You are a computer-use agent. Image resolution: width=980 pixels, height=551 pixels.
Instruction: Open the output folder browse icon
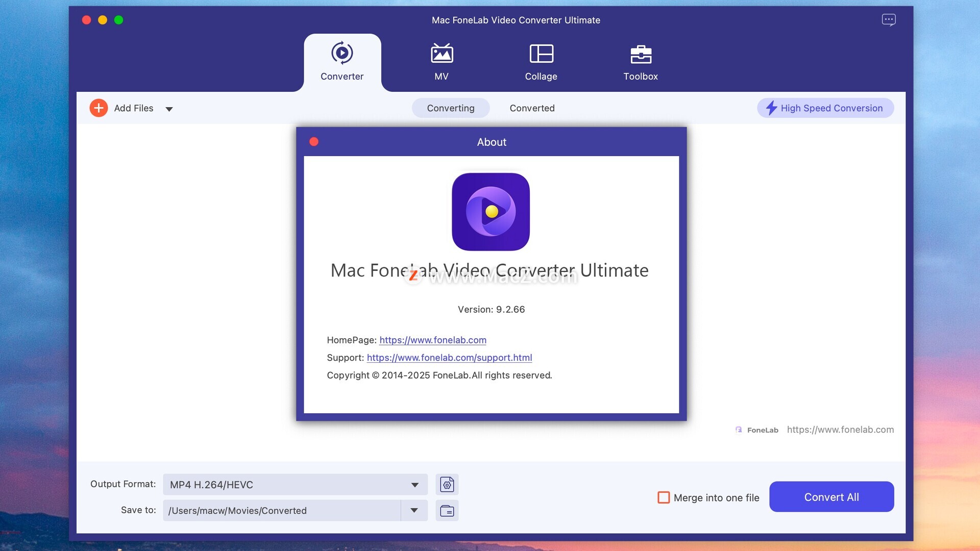point(447,511)
